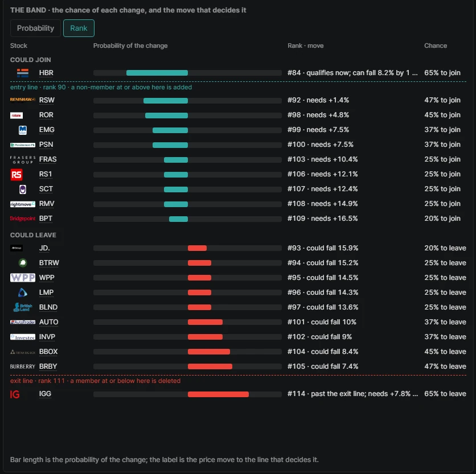The width and height of the screenshot is (476, 474).
Task: Open the JD. ticker link
Action: (x=44, y=248)
